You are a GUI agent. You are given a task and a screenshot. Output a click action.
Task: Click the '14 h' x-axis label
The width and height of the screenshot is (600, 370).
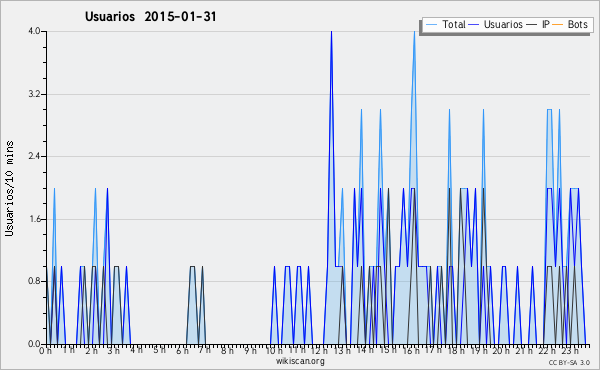[365, 350]
